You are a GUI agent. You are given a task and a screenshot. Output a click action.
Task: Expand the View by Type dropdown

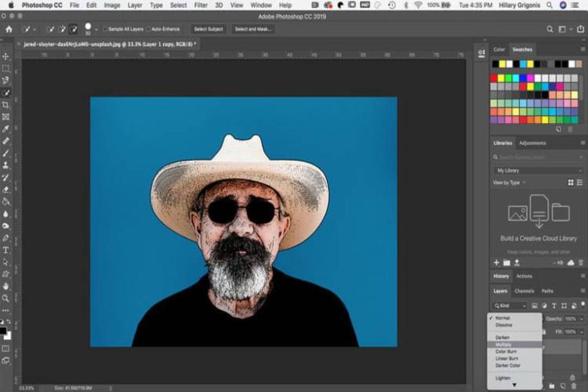[x=509, y=183]
